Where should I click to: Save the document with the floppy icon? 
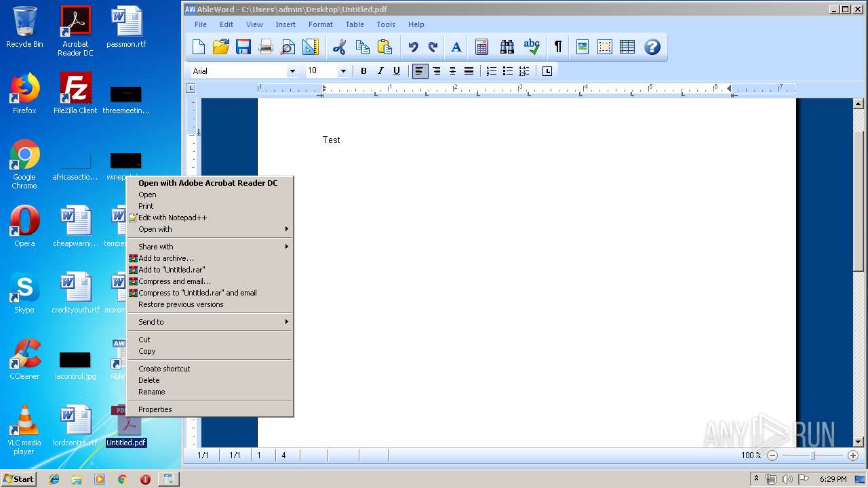tap(243, 47)
